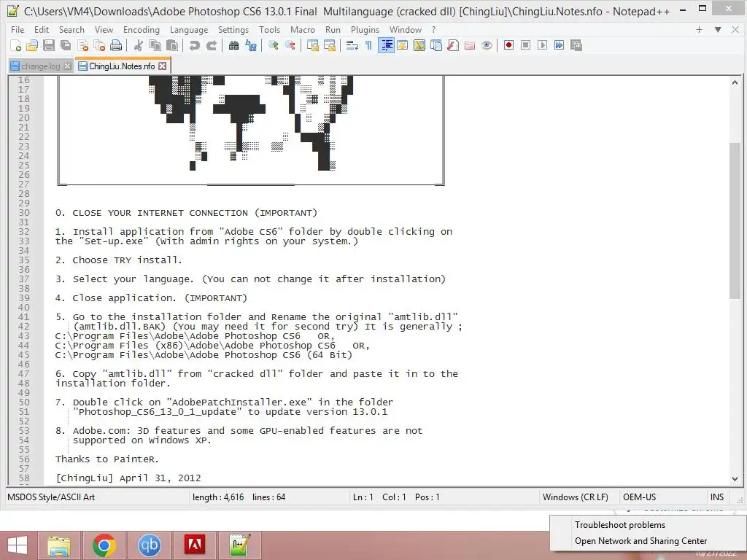Toggle synchronized horizontal scrolling

click(329, 45)
